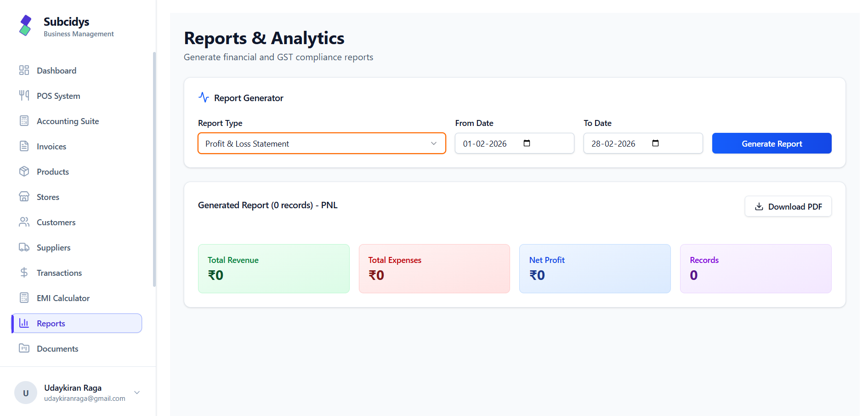Viewport: 868px width, 416px height.
Task: Click the Report Generator section heading
Action: tap(249, 98)
